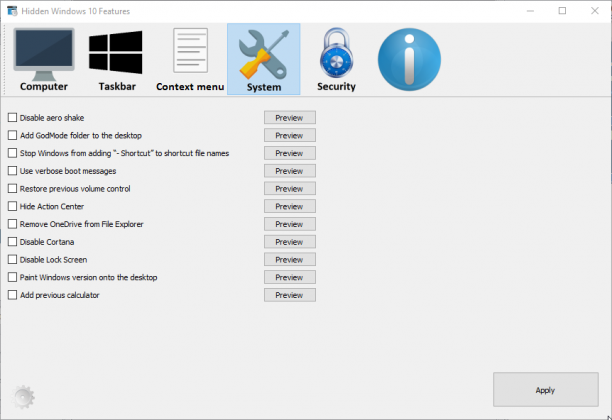Check Paint Windows version onto the desktop

[12, 278]
